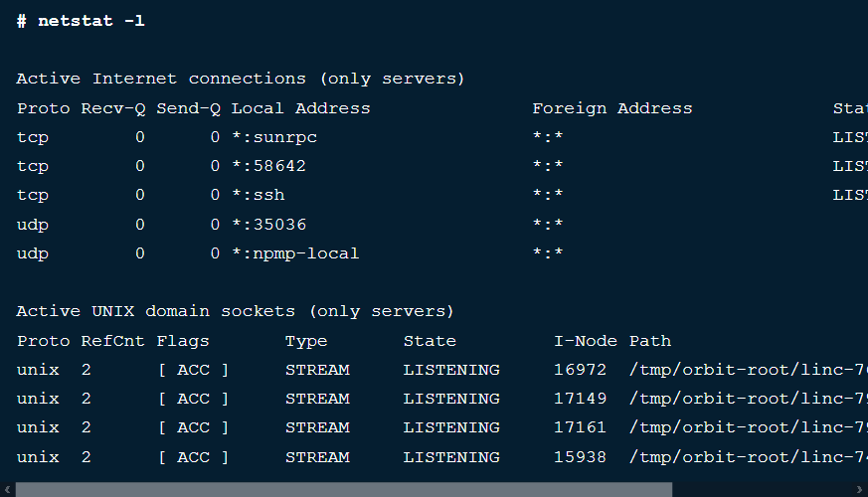
Task: Click the *:58642 local address
Action: click(x=268, y=166)
